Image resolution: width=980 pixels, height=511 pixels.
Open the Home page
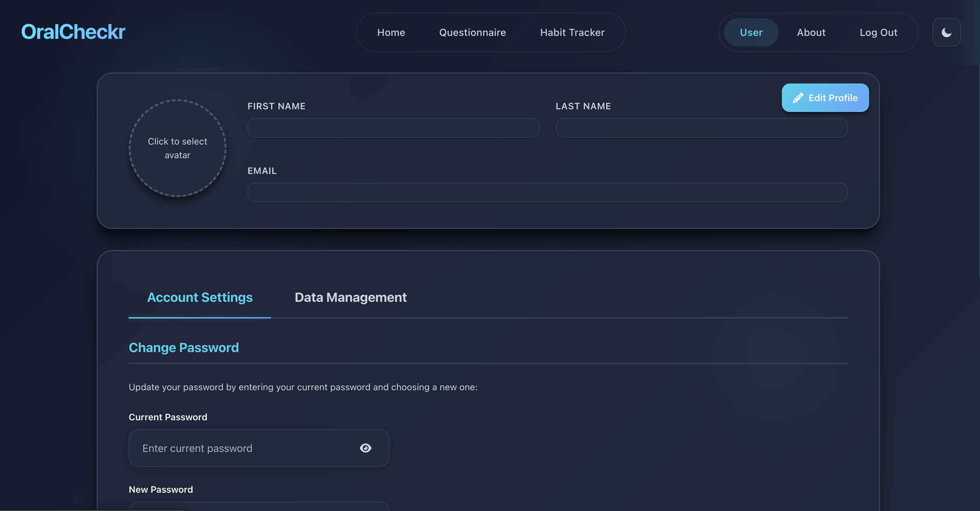(391, 32)
